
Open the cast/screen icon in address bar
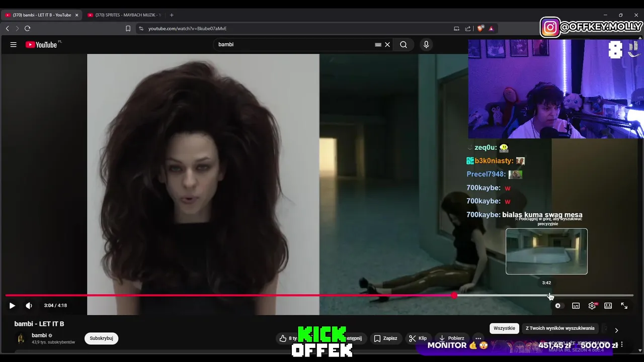click(456, 29)
